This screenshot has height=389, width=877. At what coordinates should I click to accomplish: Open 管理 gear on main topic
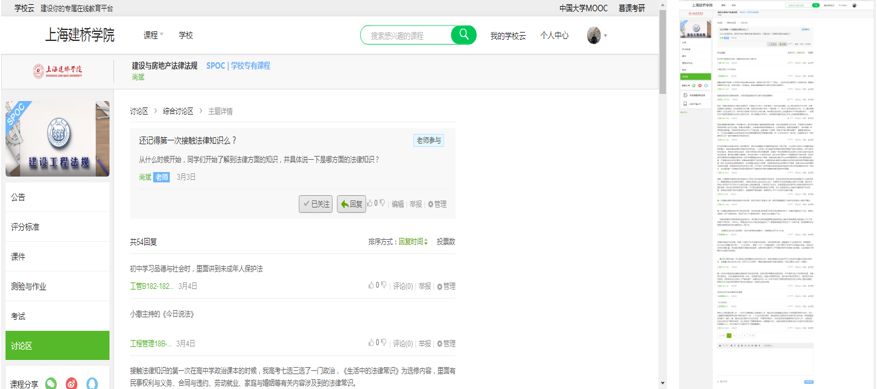click(x=437, y=204)
